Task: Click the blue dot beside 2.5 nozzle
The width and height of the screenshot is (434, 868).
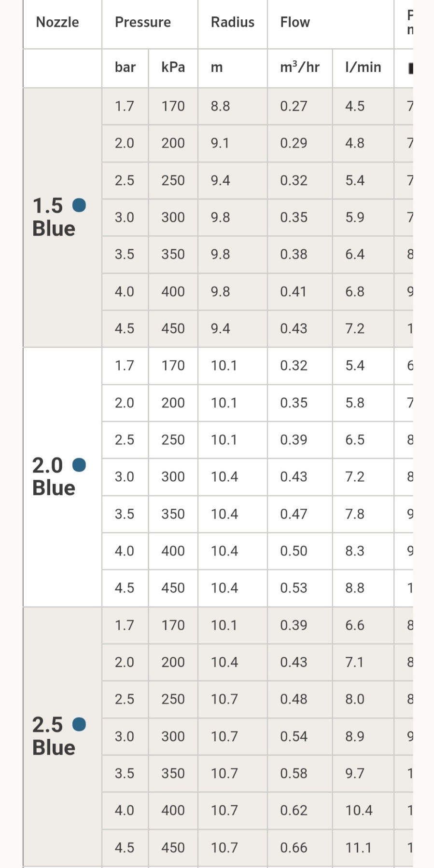Action: 79,724
